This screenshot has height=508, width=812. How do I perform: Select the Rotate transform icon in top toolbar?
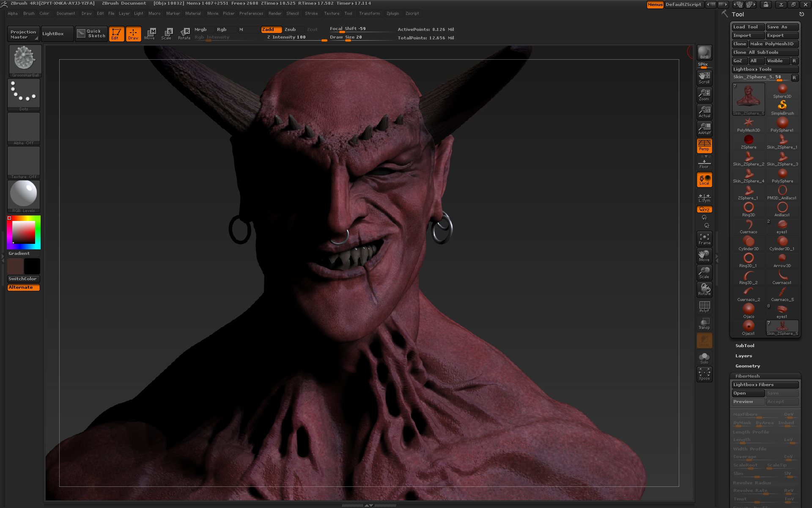[184, 33]
